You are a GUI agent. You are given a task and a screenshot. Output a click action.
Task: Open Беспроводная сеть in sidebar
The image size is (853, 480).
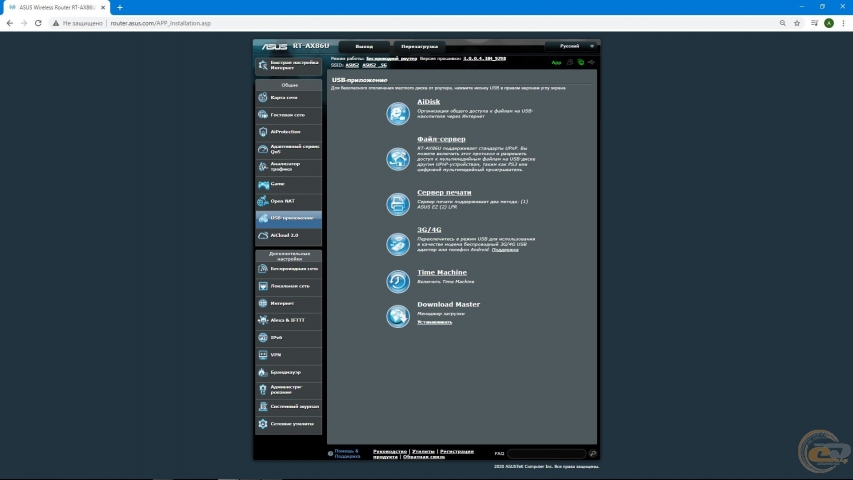(288, 269)
